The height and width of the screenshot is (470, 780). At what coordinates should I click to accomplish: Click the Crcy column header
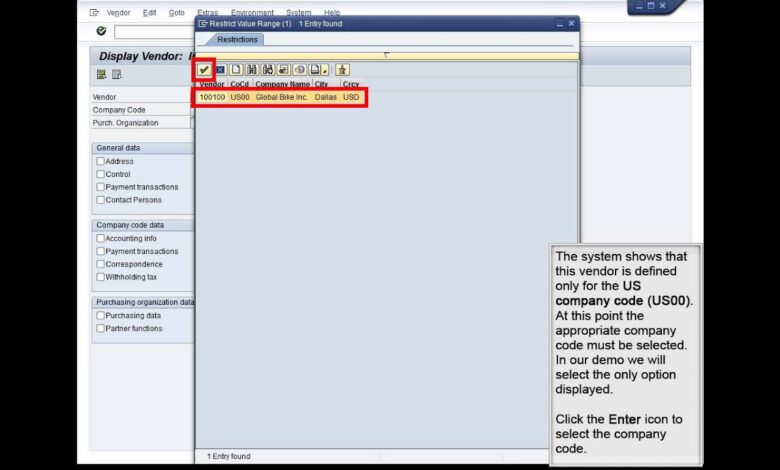pyautogui.click(x=351, y=84)
